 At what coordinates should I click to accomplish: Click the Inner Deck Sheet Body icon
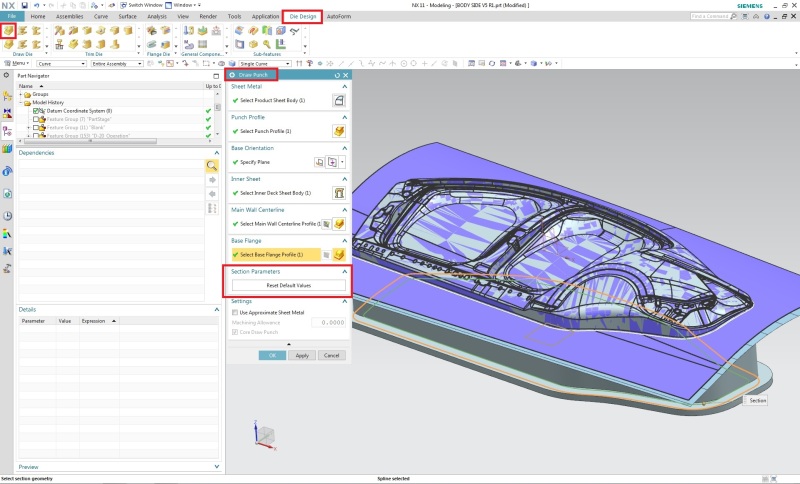tap(339, 193)
